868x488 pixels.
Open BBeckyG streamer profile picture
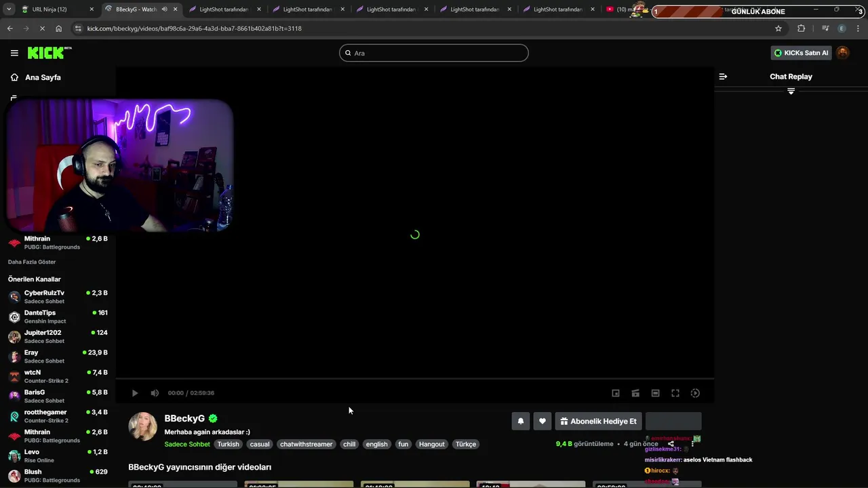click(143, 426)
